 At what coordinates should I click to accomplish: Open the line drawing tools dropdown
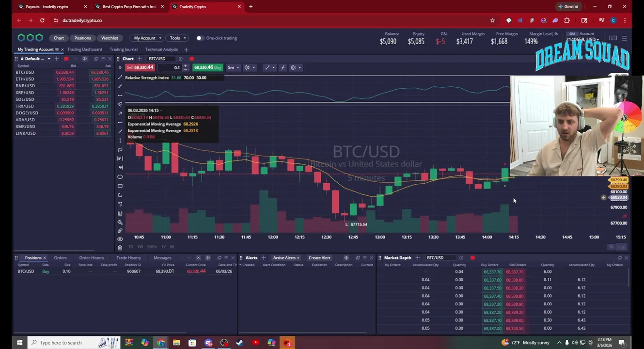point(269,68)
